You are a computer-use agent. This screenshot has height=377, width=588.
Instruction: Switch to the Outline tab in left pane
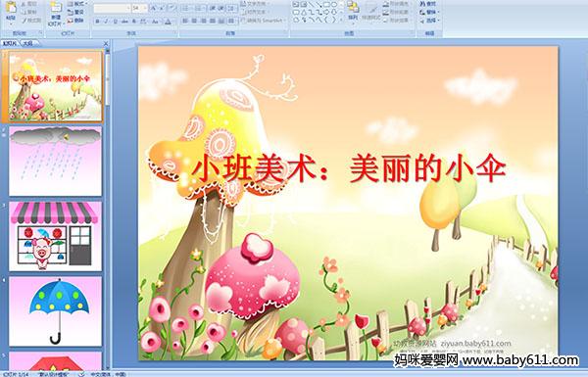tap(27, 43)
